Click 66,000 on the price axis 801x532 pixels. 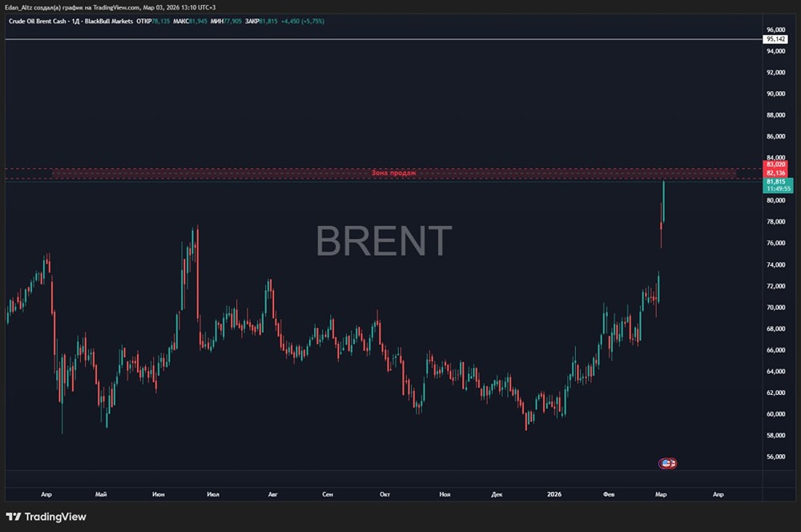tap(775, 350)
